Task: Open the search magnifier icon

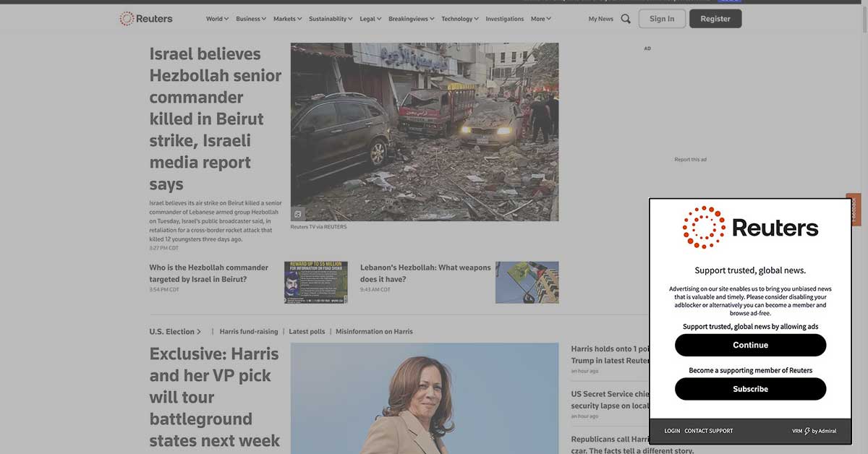Action: pyautogui.click(x=626, y=19)
